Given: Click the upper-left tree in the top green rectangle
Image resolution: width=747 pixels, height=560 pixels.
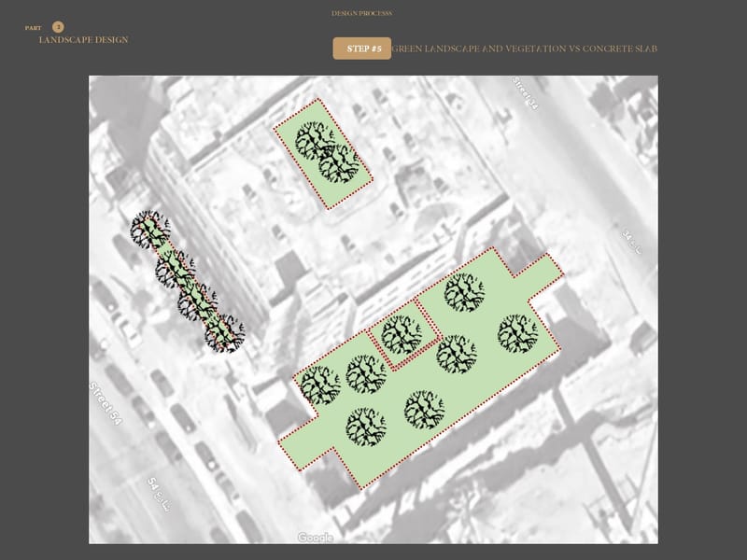Looking at the screenshot, I should 312,141.
